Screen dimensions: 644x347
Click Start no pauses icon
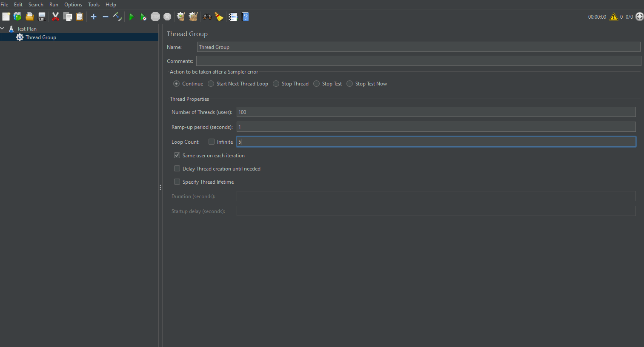[x=143, y=17]
